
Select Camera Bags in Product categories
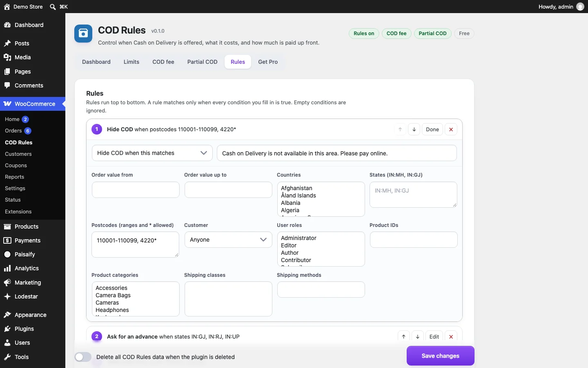113,295
